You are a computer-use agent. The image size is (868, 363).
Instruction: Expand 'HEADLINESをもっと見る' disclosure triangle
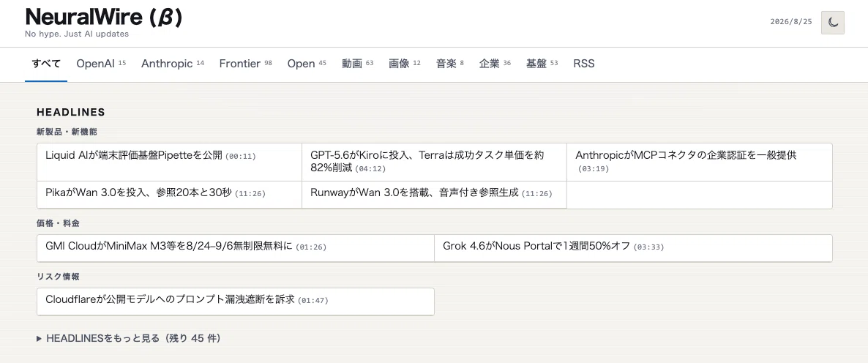[x=40, y=338]
